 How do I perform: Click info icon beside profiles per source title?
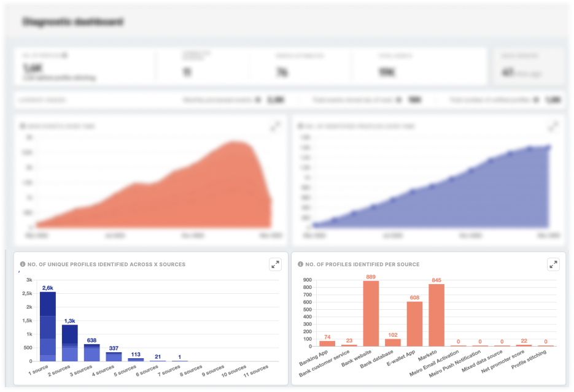(301, 264)
